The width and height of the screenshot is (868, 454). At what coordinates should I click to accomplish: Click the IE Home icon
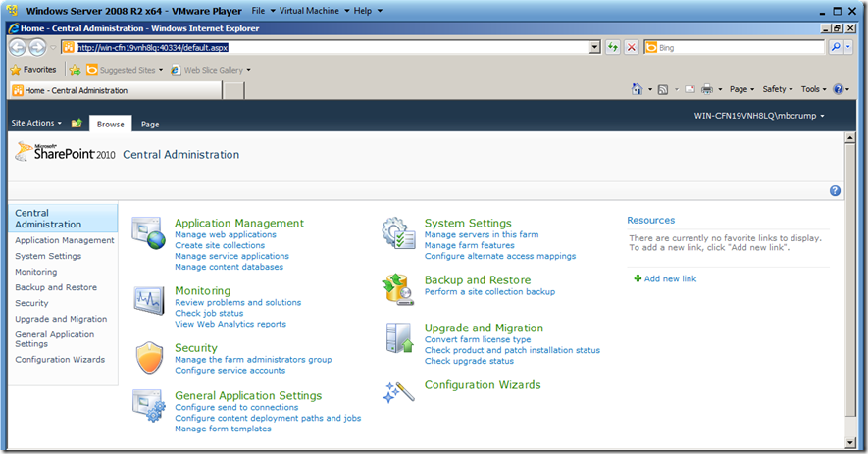638,89
